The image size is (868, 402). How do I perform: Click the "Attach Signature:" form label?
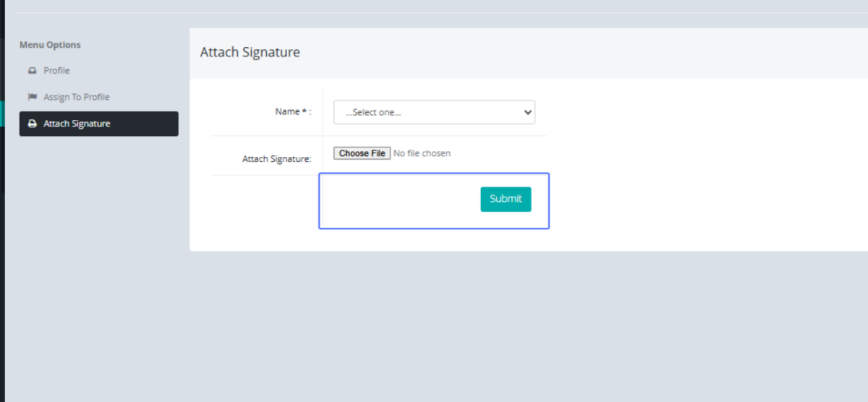pos(276,159)
